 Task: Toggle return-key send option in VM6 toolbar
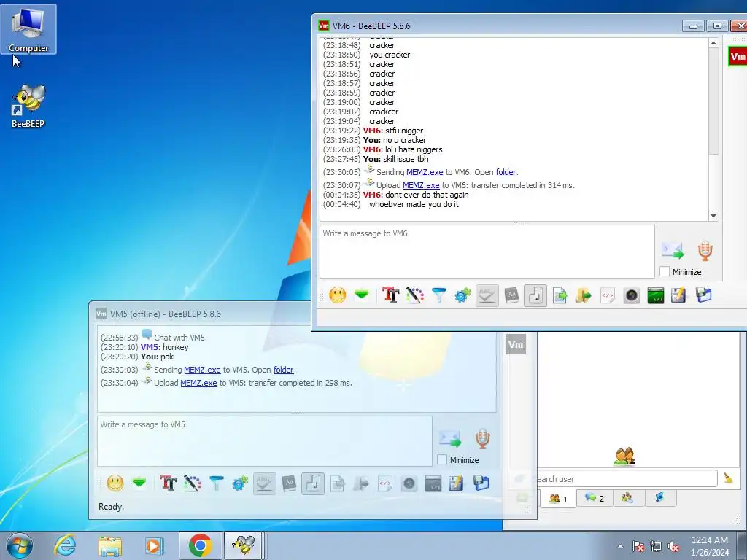coord(535,295)
